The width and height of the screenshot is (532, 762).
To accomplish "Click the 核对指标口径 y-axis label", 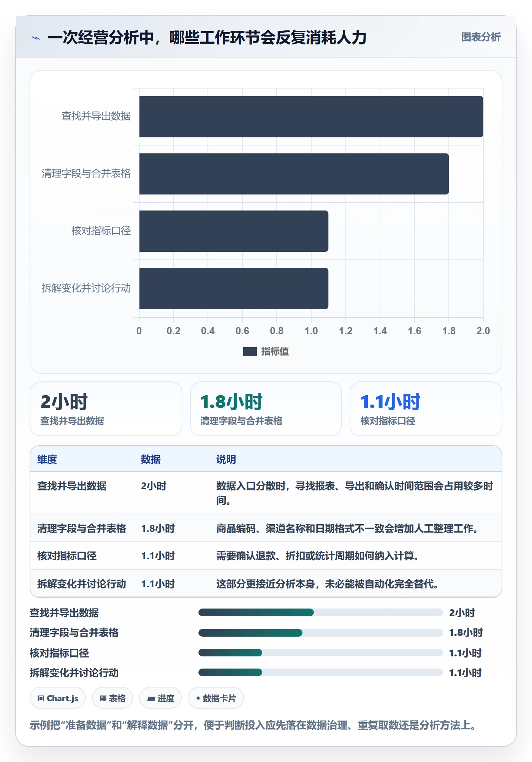I will (101, 231).
